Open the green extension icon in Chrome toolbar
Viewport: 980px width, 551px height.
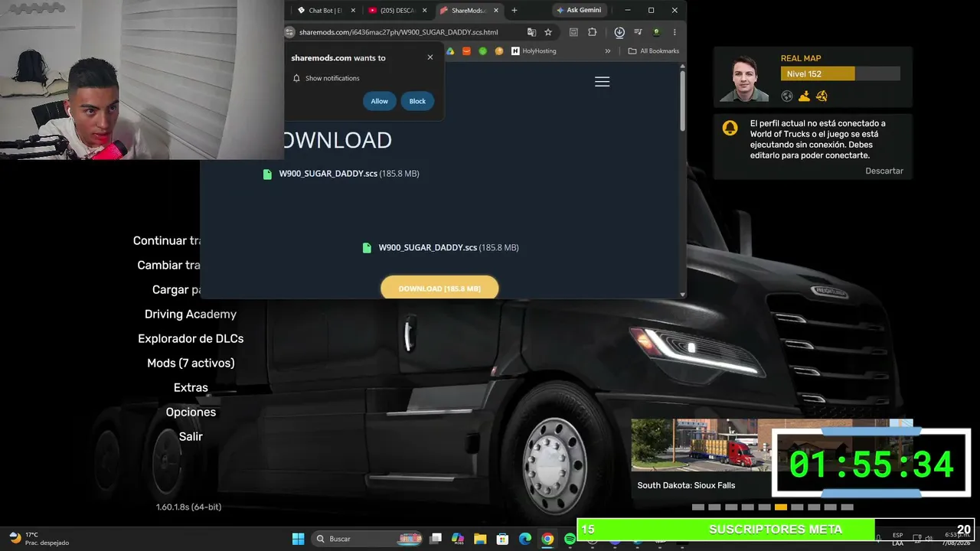[x=656, y=32]
